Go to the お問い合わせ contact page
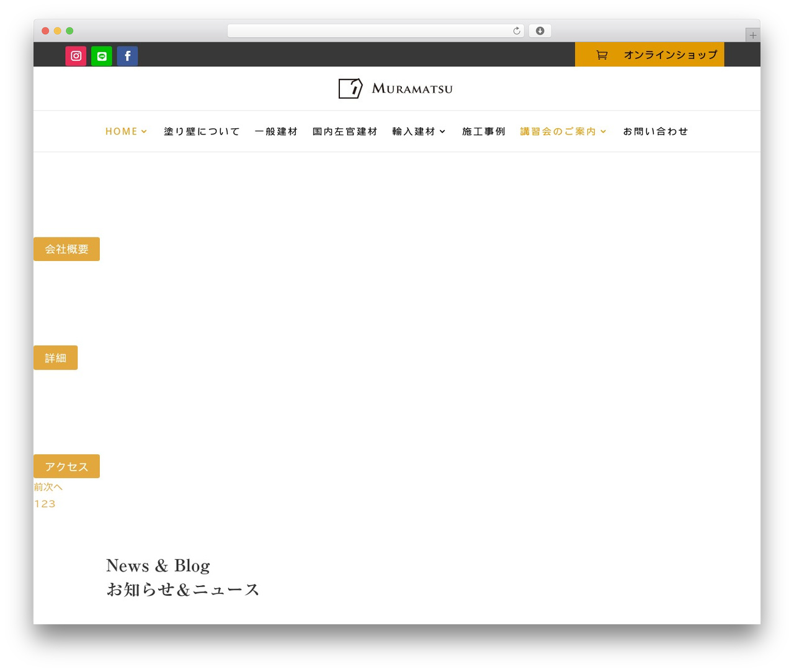 click(x=656, y=131)
